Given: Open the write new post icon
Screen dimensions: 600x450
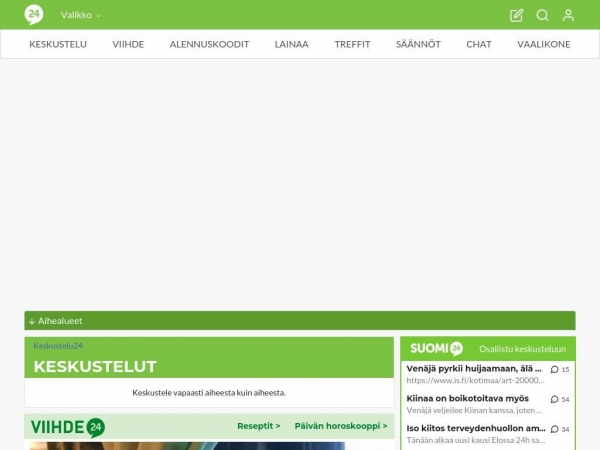Looking at the screenshot, I should pyautogui.click(x=516, y=15).
